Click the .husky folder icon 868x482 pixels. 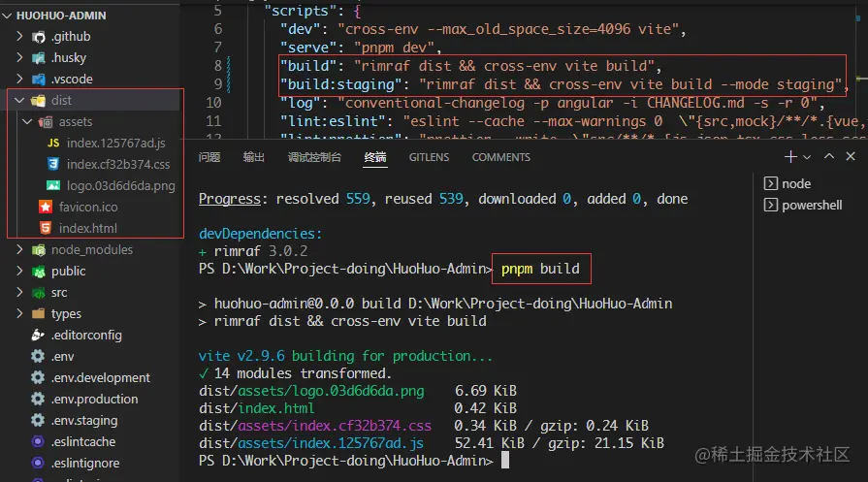pyautogui.click(x=38, y=58)
